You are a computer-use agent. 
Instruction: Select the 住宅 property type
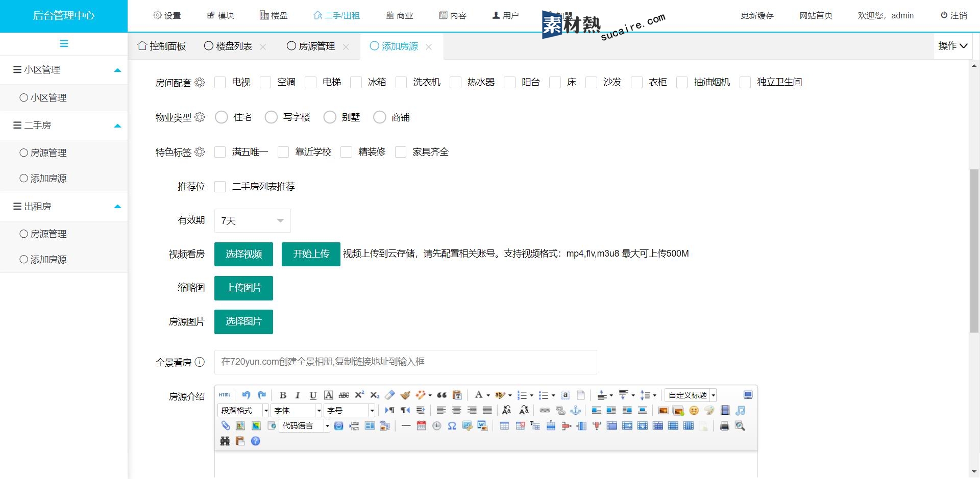pos(222,117)
